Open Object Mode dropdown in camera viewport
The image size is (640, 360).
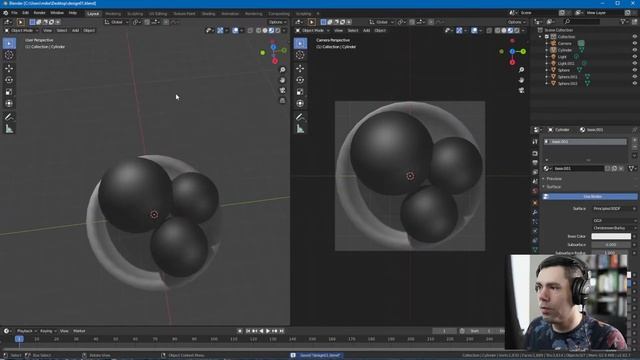pyautogui.click(x=313, y=30)
